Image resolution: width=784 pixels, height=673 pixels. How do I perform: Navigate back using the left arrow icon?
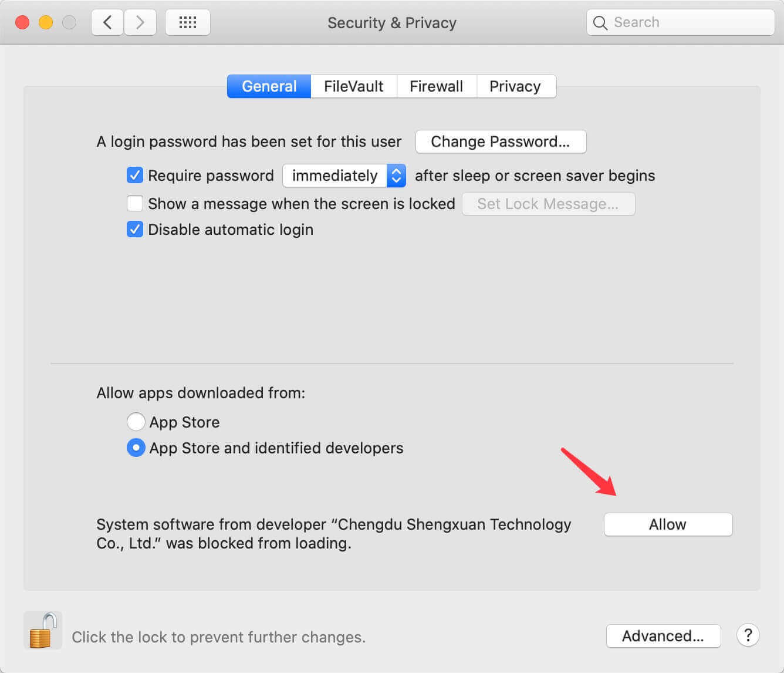click(107, 22)
